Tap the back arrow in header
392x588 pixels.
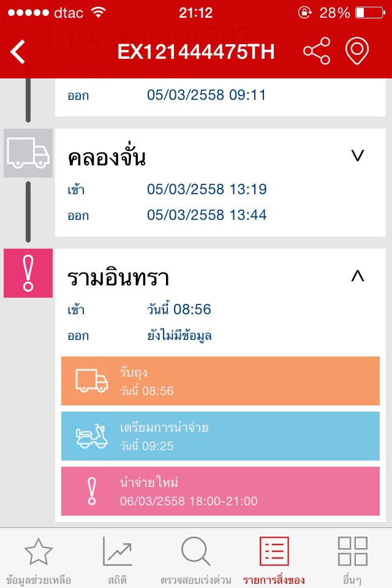18,52
